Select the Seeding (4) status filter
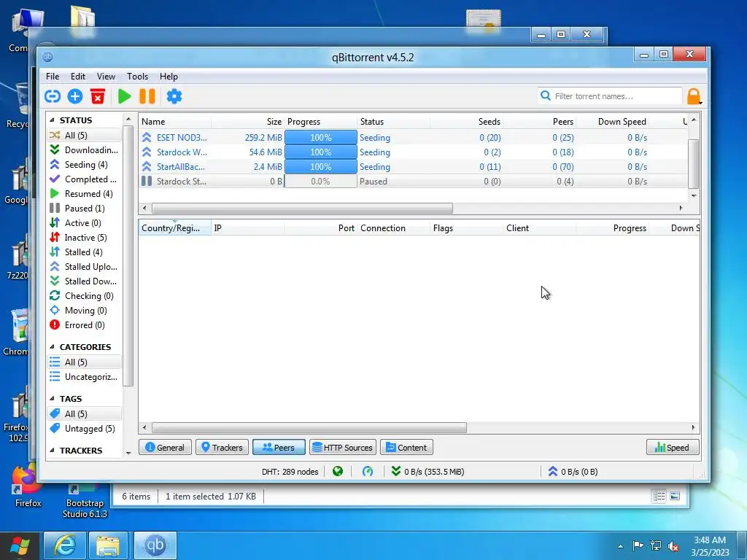The image size is (747, 560). coord(84,165)
